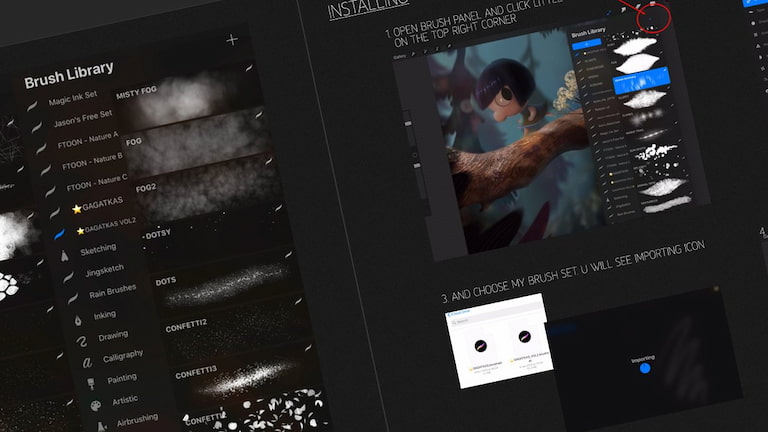Tap the square modify button between sidebar sliders
The width and height of the screenshot is (768, 432).
click(414, 155)
